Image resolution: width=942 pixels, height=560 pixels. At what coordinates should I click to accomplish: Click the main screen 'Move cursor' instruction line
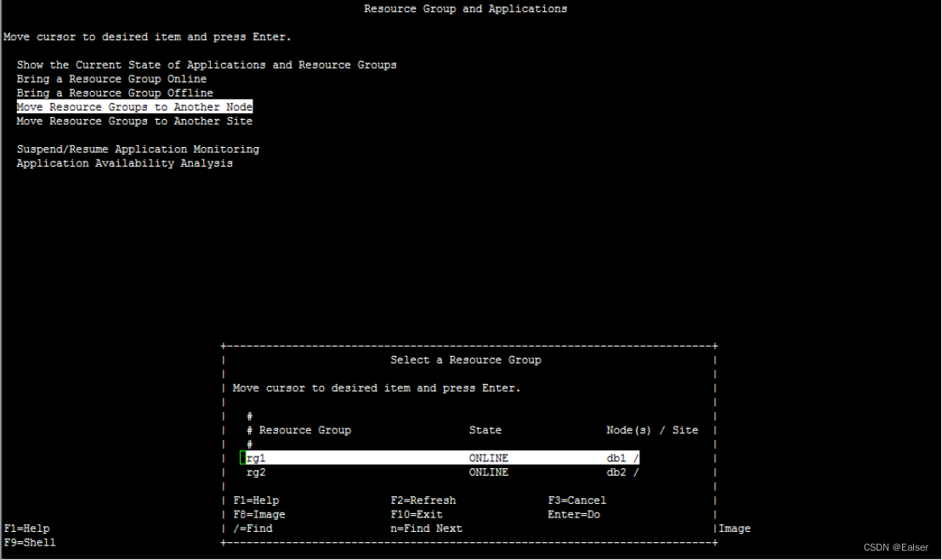[147, 37]
